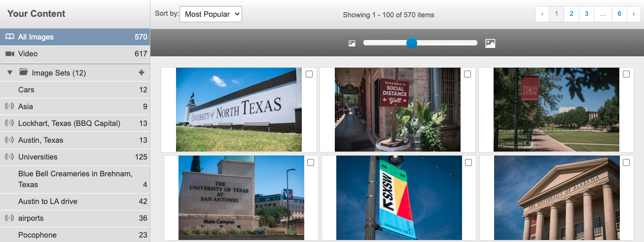
Task: Check the University of North Texas image checkbox
Action: pos(309,74)
